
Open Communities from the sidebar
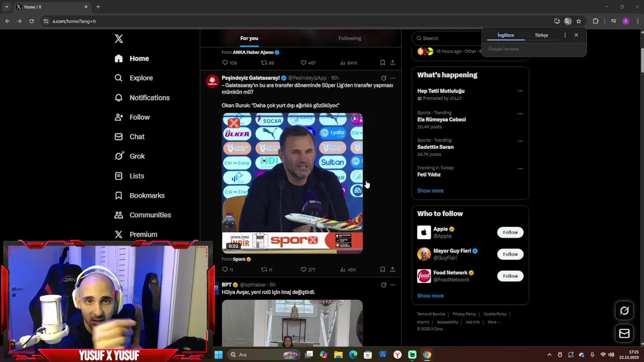point(143,215)
